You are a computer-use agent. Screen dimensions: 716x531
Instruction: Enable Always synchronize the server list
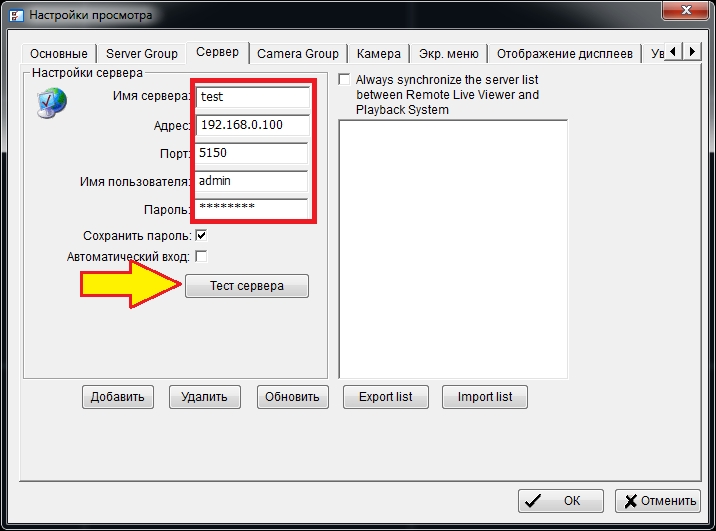click(x=345, y=80)
